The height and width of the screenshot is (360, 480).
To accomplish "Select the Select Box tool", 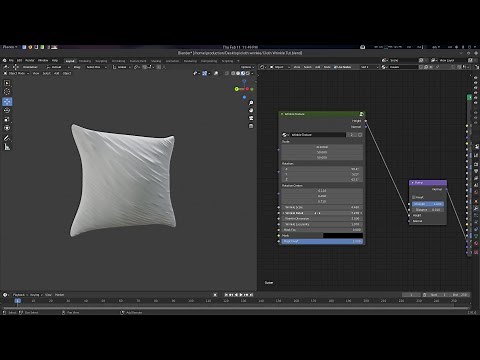I will click(7, 83).
